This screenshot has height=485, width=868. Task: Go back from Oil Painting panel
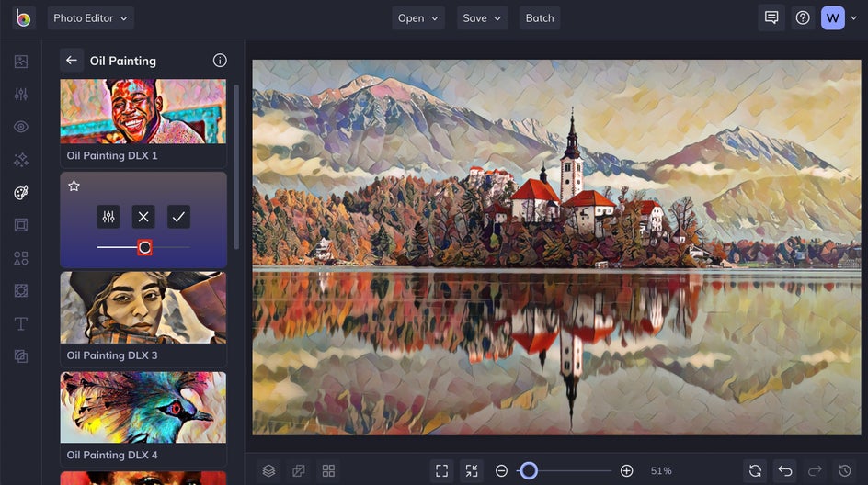(x=72, y=61)
